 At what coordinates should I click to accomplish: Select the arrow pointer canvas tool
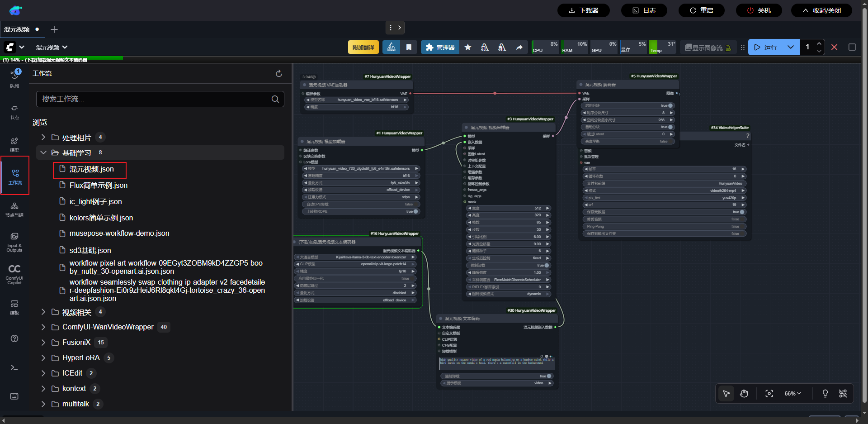point(726,394)
